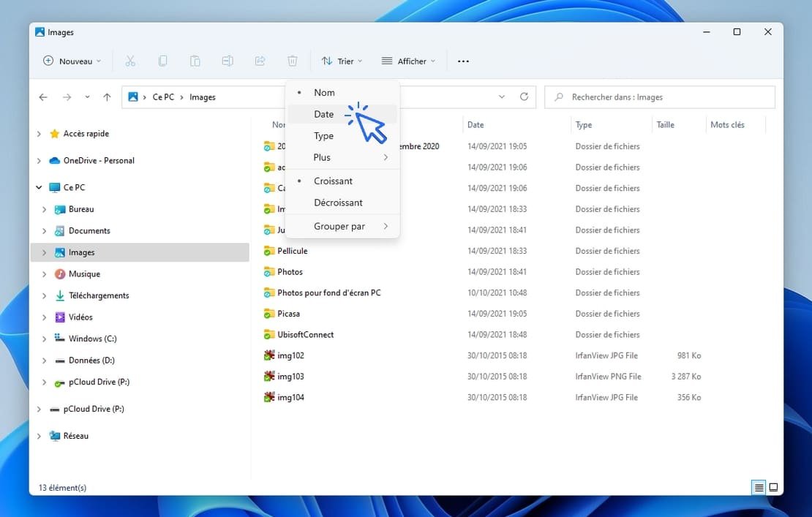Refresh the Images folder view
The image size is (812, 517).
(x=524, y=97)
